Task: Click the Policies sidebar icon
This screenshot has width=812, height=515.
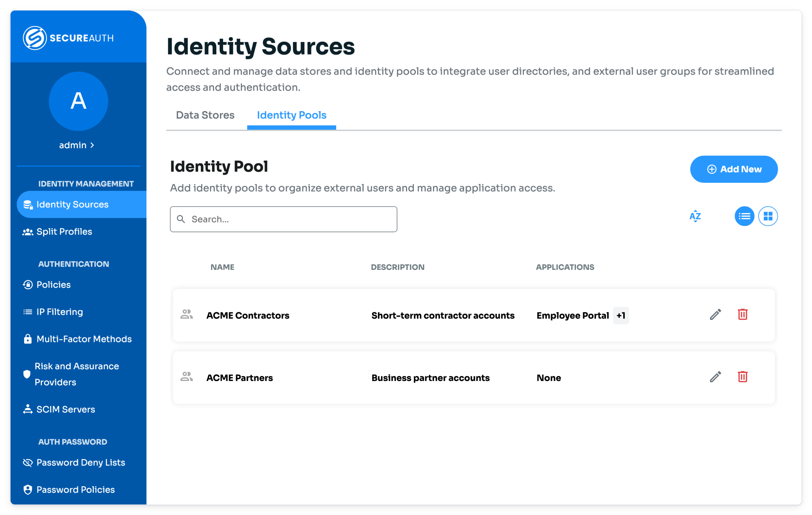Action: pyautogui.click(x=28, y=285)
